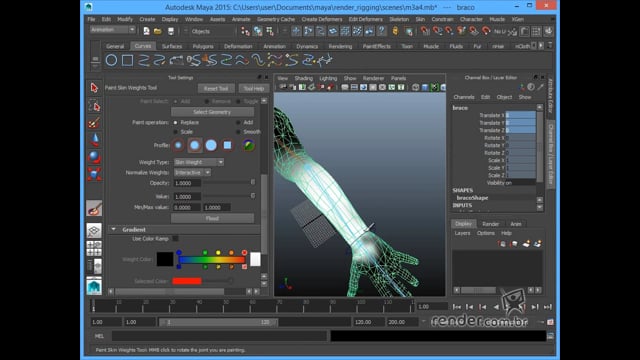Click the Open Scene folder icon
This screenshot has height=360, width=640.
158,31
